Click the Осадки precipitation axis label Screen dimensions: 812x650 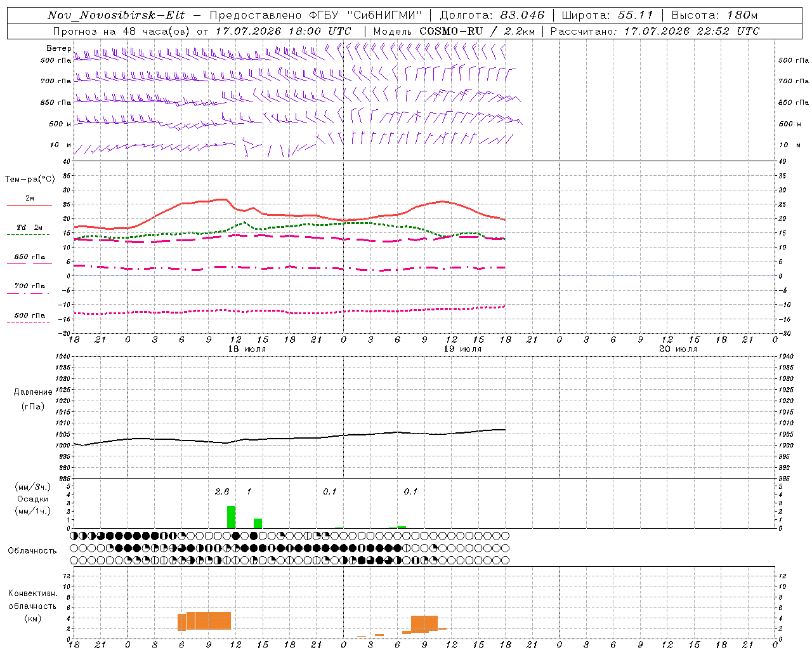pyautogui.click(x=33, y=499)
